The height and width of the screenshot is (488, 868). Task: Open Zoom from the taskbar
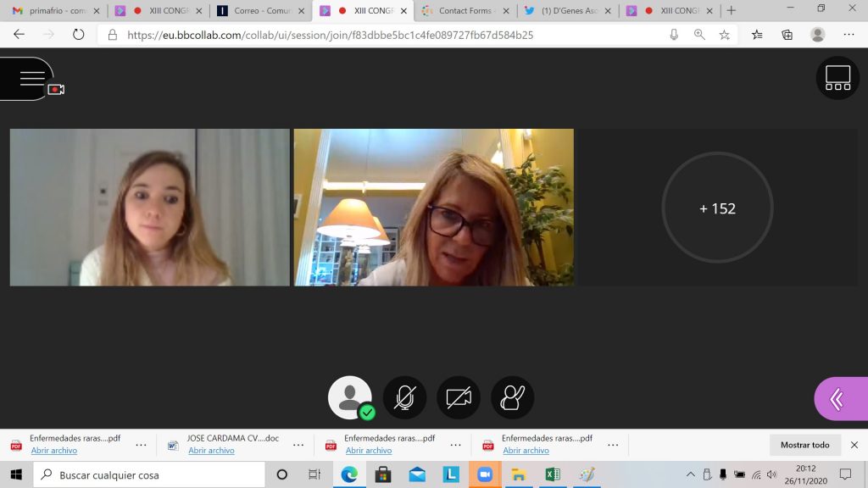click(x=485, y=474)
